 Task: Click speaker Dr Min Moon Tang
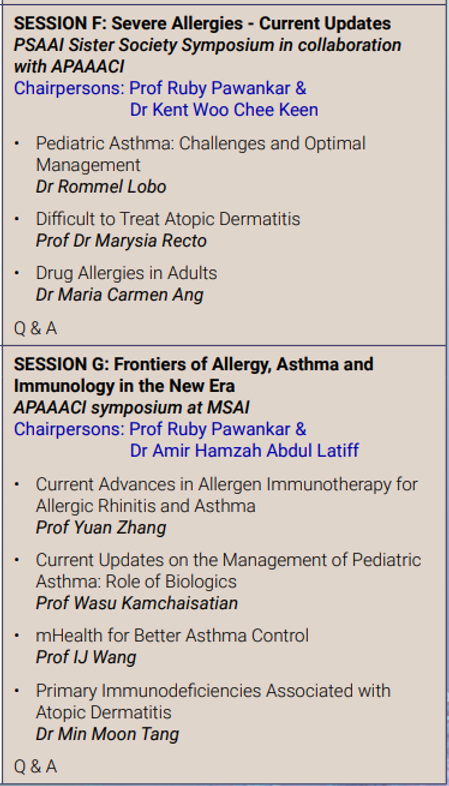pyautogui.click(x=107, y=734)
